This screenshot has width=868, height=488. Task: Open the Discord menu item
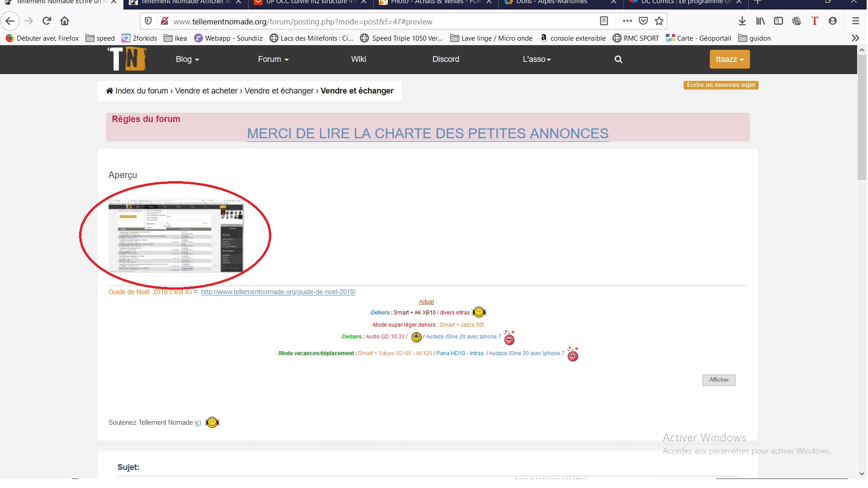[445, 59]
